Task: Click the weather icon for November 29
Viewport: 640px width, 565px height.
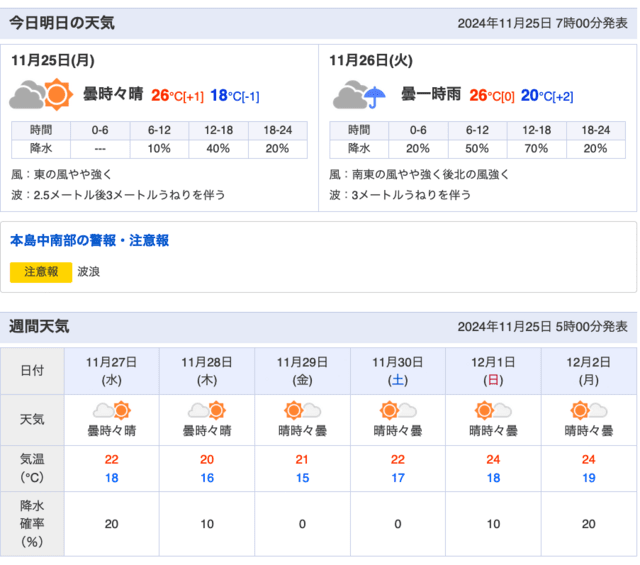Action: [302, 410]
